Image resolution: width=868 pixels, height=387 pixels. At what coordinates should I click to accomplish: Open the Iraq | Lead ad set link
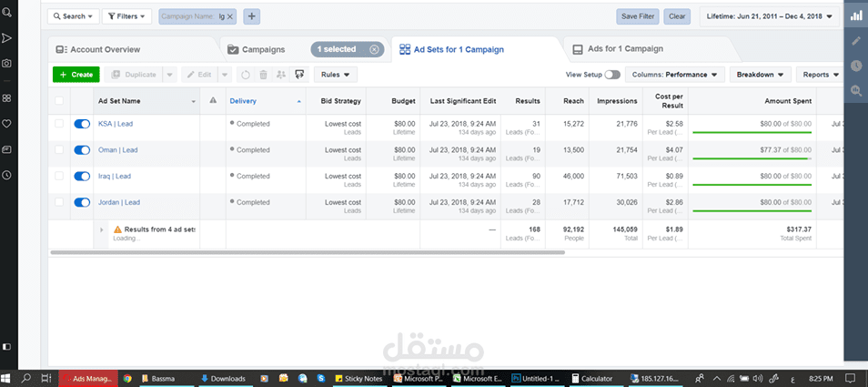pos(114,176)
